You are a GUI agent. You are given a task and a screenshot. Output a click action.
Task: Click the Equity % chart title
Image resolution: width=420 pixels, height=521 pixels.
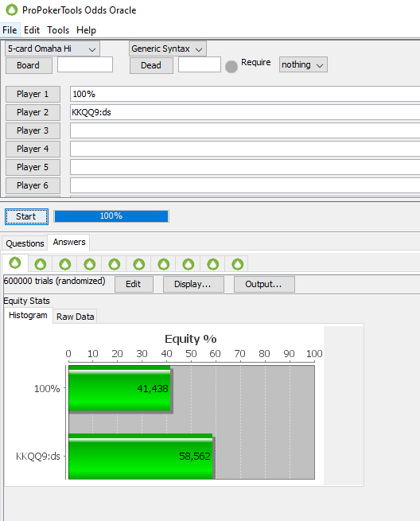pos(191,340)
